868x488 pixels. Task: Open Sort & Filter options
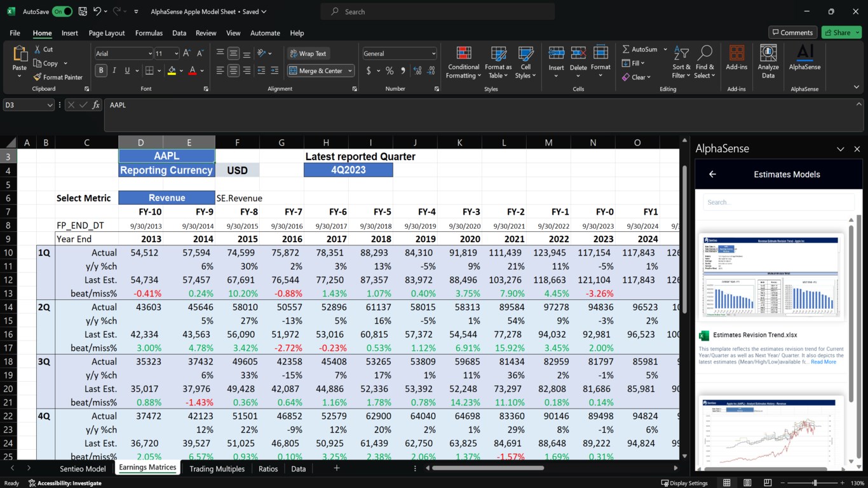point(681,62)
